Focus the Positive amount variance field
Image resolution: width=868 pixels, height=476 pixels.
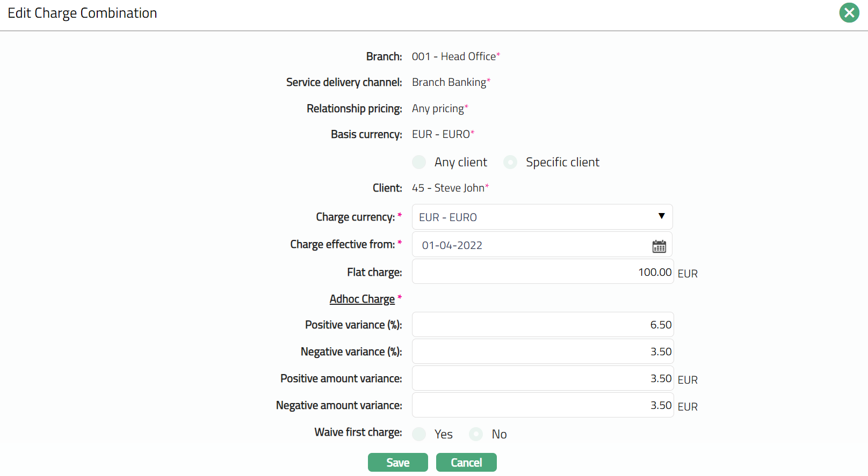[x=542, y=378]
